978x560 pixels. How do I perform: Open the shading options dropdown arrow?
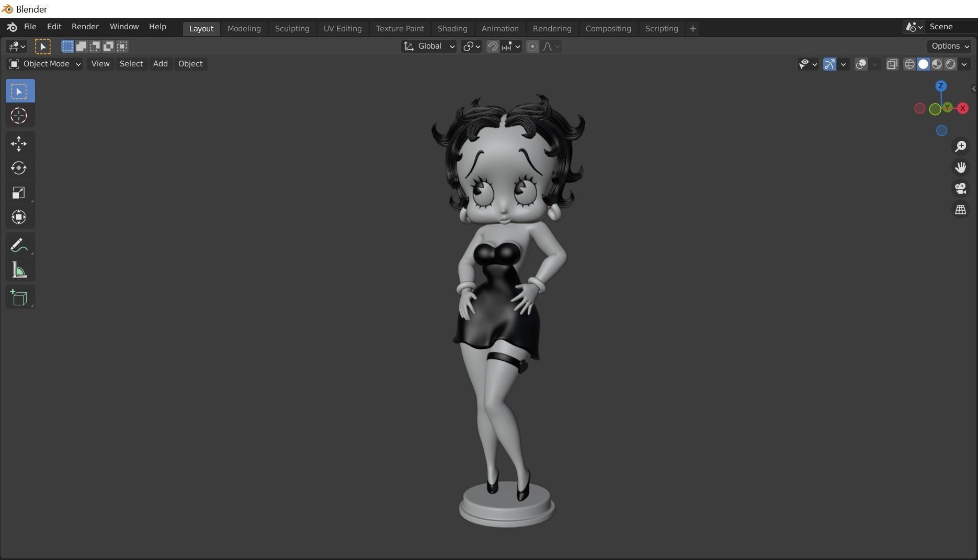(964, 64)
